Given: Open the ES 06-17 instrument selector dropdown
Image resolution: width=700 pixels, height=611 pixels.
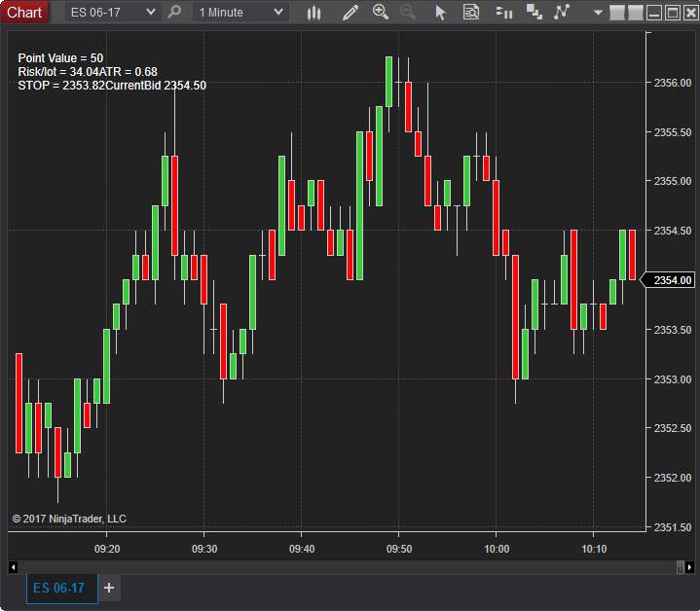Looking at the screenshot, I should (x=113, y=12).
